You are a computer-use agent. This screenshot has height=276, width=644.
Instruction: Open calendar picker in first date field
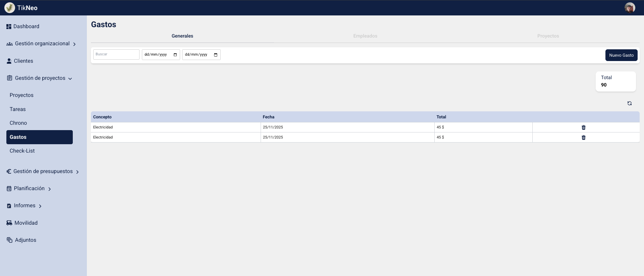coord(175,55)
